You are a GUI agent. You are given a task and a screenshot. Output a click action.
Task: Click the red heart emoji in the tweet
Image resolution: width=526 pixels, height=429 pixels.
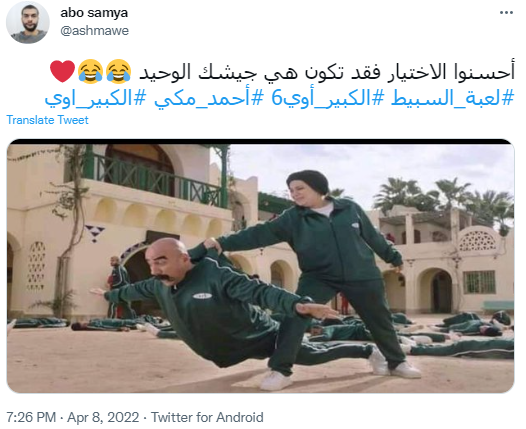pyautogui.click(x=62, y=71)
